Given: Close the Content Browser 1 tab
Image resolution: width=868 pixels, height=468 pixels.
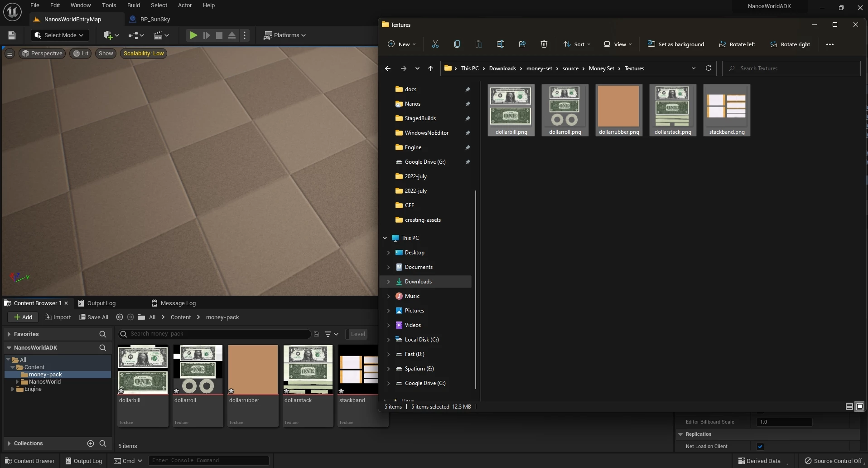Looking at the screenshot, I should pos(66,303).
